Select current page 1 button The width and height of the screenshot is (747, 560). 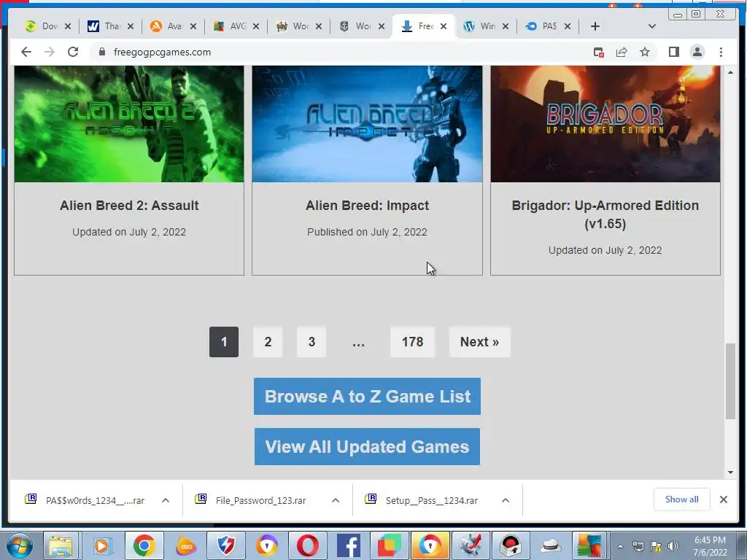click(x=224, y=341)
